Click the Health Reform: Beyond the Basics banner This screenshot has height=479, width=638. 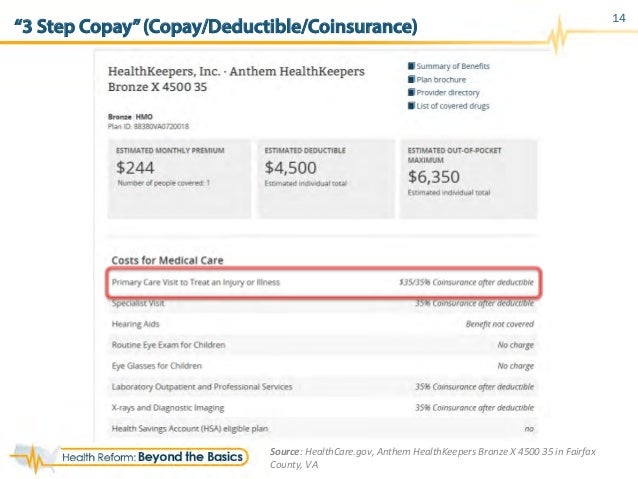click(x=153, y=457)
